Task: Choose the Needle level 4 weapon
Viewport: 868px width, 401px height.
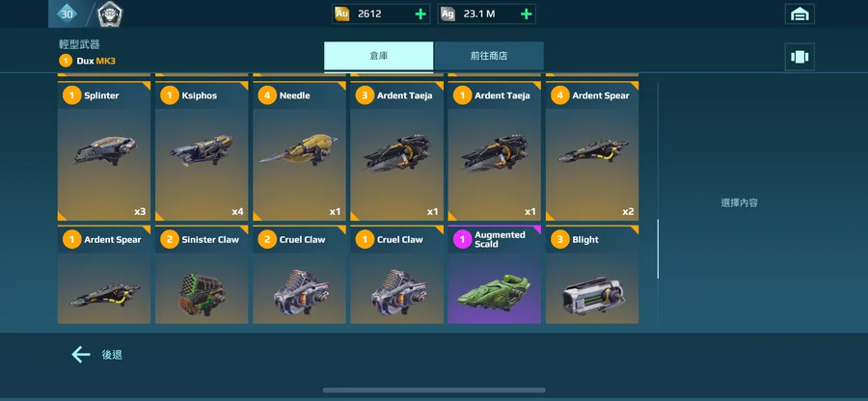Action: click(x=300, y=151)
